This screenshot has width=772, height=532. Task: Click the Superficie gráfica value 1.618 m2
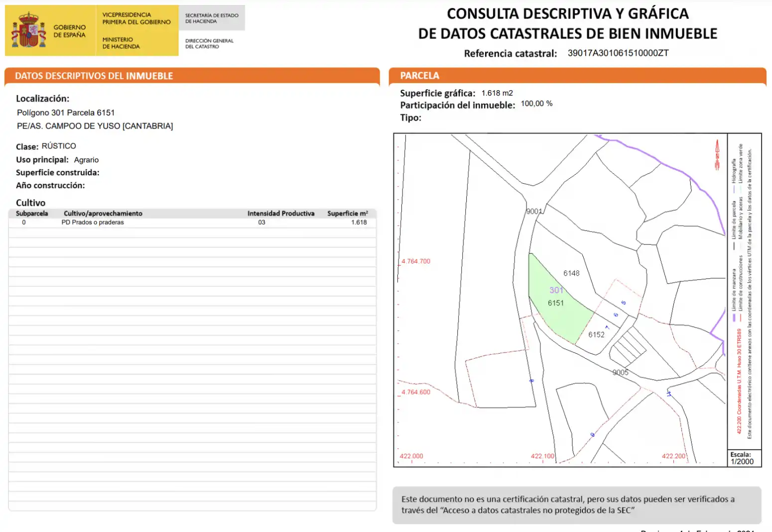pos(497,93)
